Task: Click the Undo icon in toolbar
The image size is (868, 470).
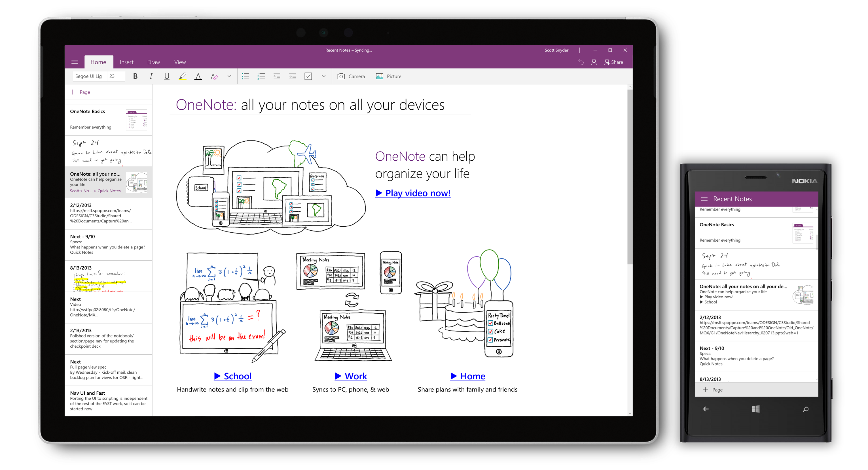Action: [x=580, y=62]
